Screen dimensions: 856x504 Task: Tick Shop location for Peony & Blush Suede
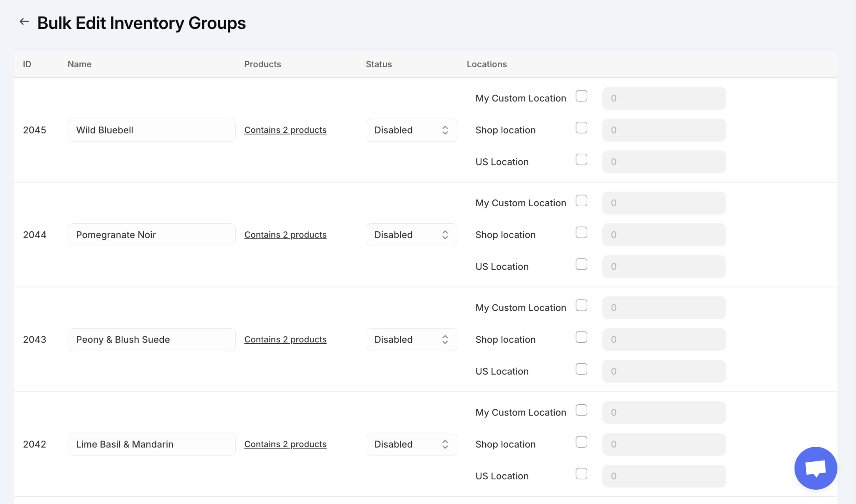click(x=581, y=337)
